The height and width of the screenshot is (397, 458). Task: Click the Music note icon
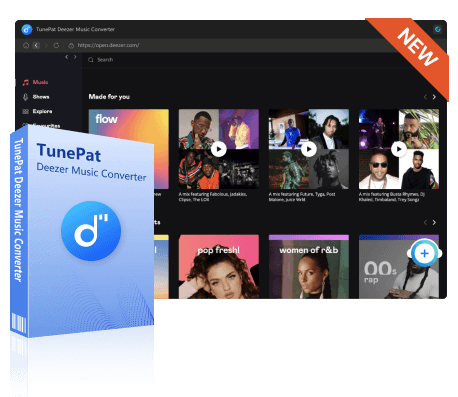pyautogui.click(x=25, y=82)
